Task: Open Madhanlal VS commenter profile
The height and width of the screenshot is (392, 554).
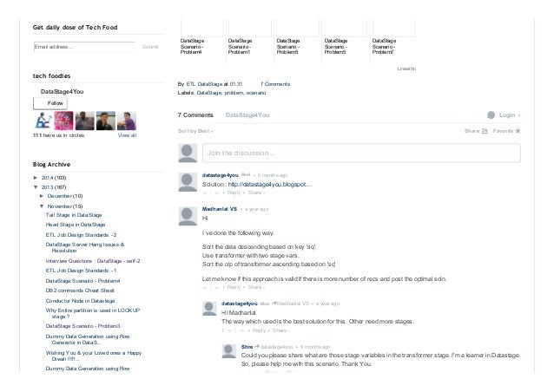Action: [x=220, y=209]
